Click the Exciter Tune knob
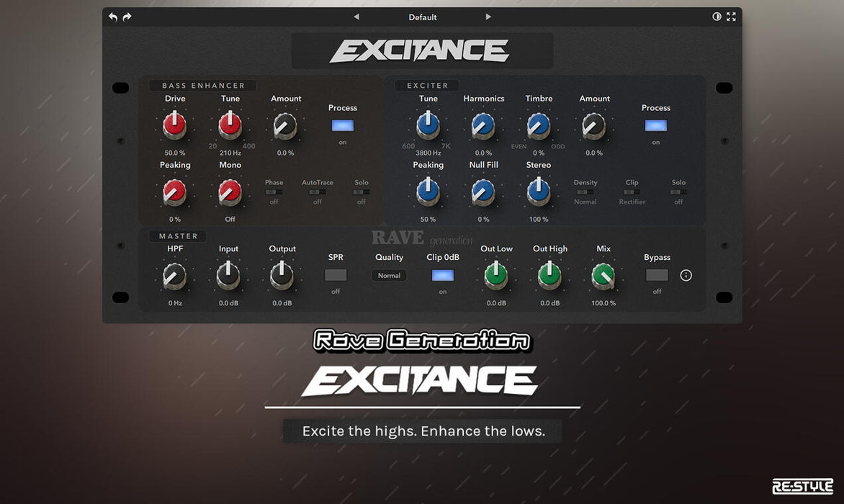Screen dimensions: 844x504 [428, 125]
